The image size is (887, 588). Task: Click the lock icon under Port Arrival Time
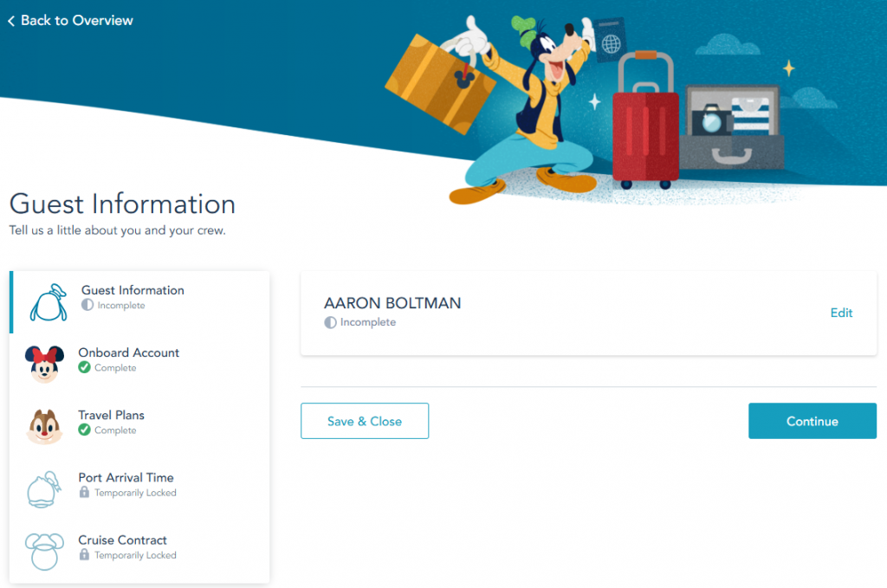[84, 493]
